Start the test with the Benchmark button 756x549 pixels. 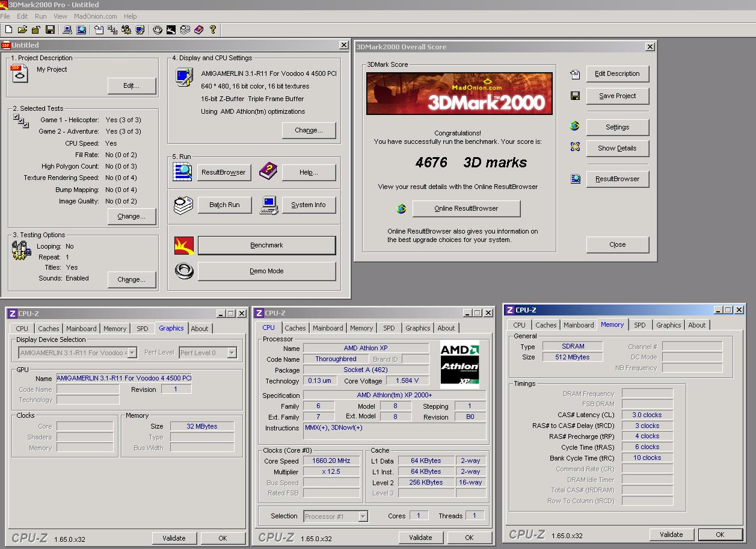pyautogui.click(x=266, y=245)
